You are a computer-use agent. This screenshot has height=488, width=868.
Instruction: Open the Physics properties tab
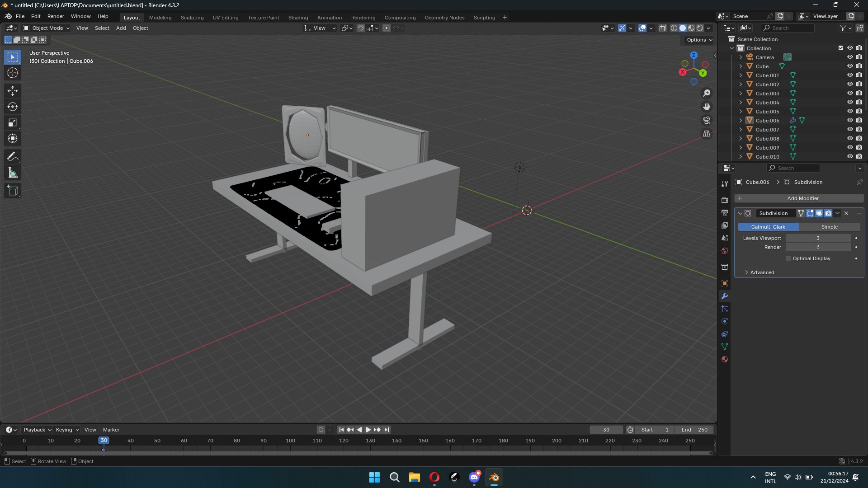click(x=725, y=321)
